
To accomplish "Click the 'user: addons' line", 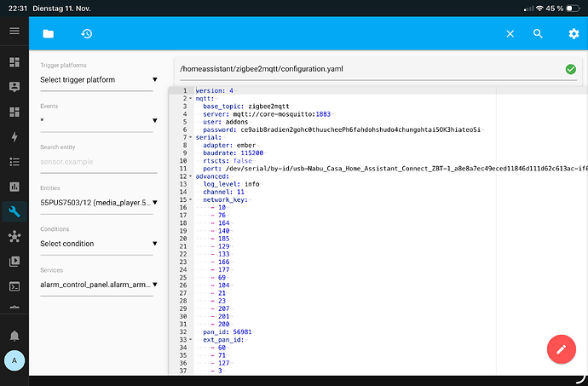I will tap(225, 122).
